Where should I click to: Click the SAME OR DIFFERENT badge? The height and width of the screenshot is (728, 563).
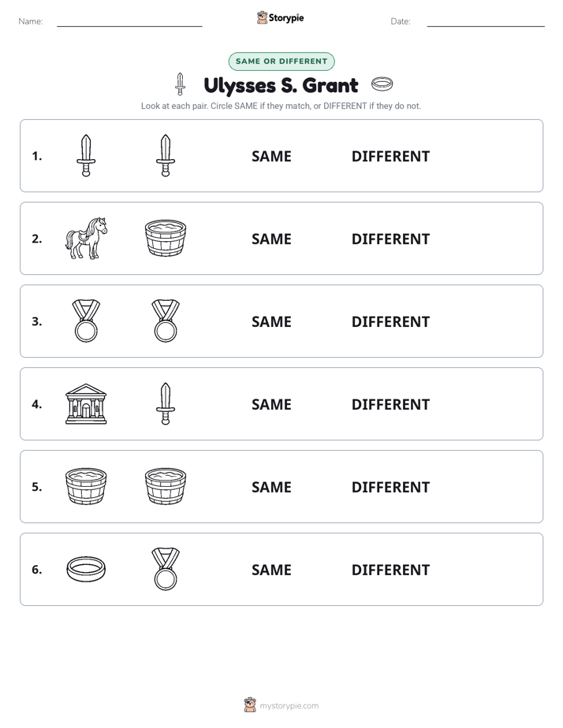[281, 61]
